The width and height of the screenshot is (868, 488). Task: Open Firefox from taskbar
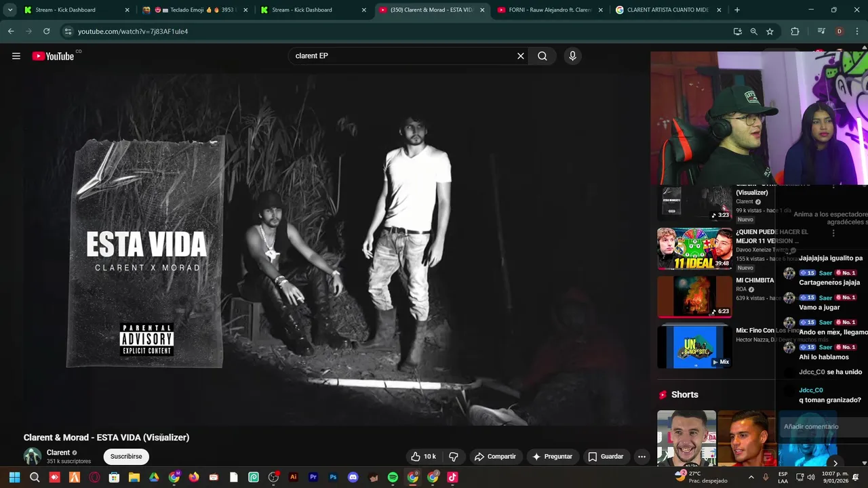[194, 477]
